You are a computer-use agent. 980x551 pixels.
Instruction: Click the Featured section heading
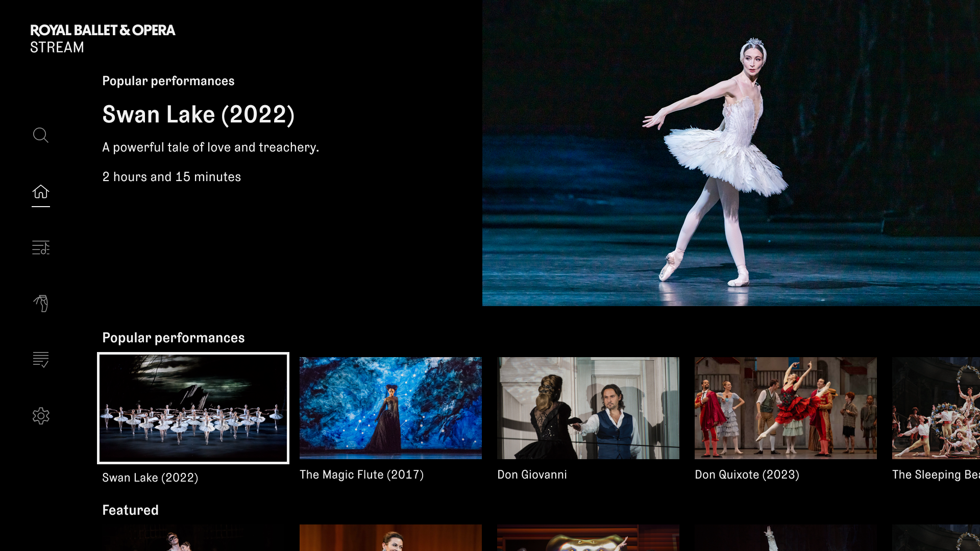[130, 509]
